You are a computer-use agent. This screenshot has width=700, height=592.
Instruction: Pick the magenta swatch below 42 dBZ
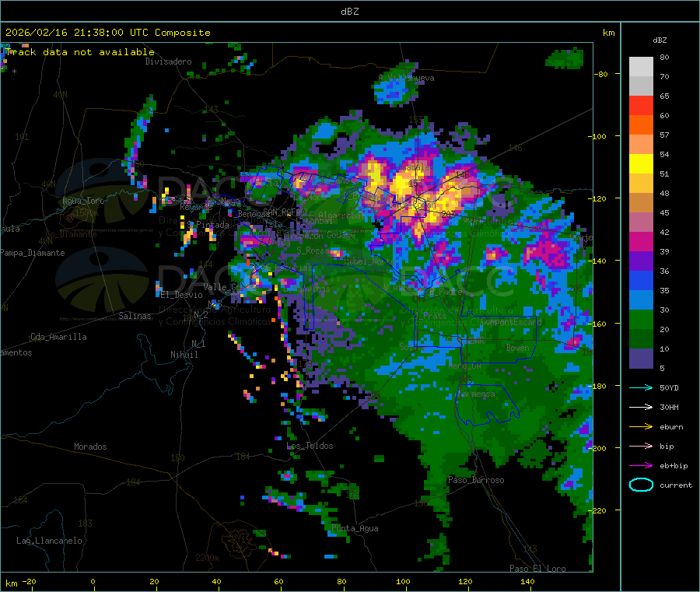coord(641,241)
